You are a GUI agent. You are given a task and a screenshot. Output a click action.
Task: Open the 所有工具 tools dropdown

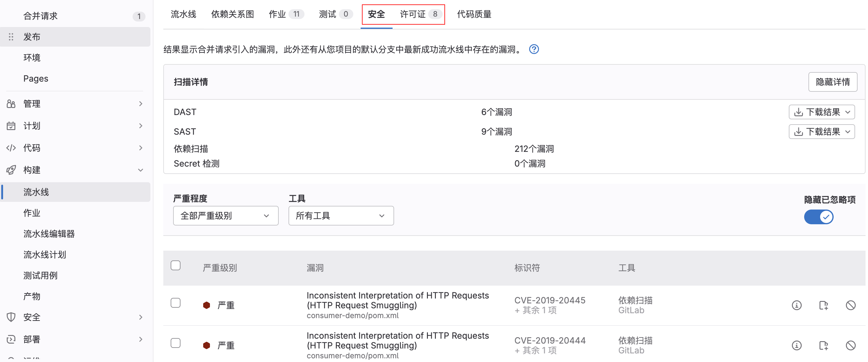341,216
